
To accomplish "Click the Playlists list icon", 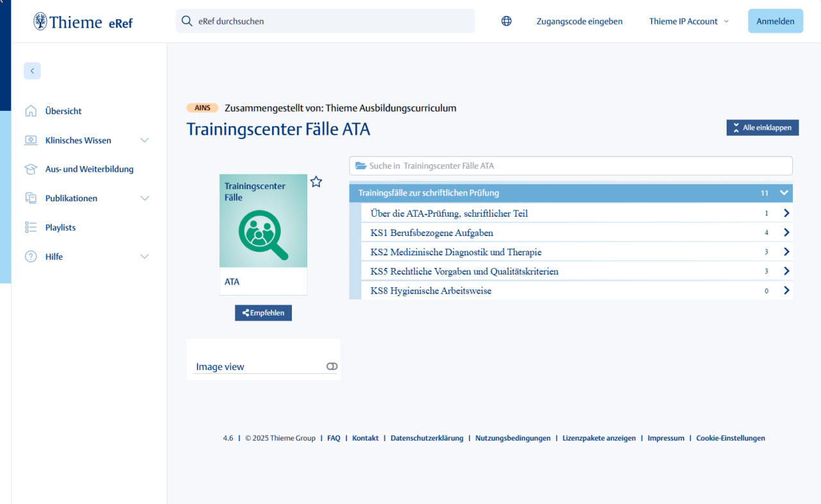I will [32, 227].
